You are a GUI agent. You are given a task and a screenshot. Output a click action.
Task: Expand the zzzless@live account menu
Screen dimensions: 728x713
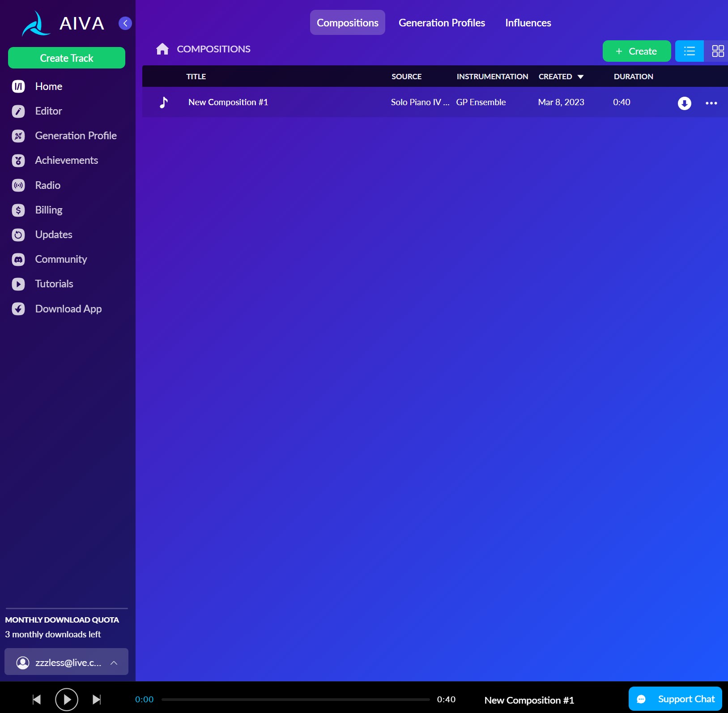click(x=66, y=662)
